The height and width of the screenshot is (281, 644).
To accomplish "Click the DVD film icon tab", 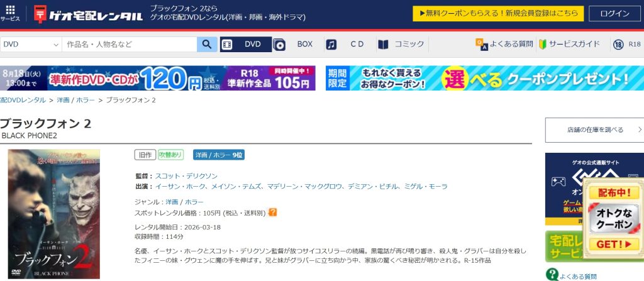I will click(x=227, y=45).
